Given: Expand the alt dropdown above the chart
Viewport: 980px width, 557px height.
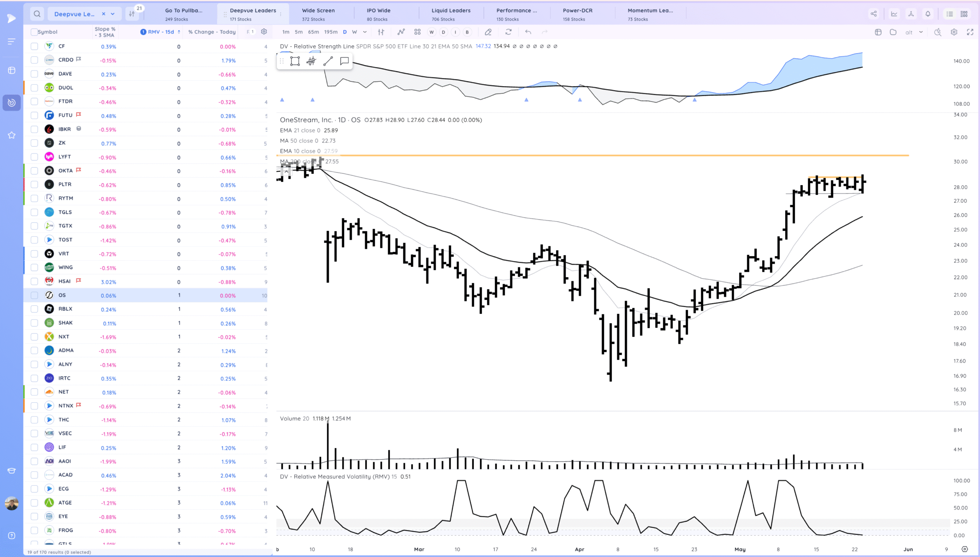Looking at the screenshot, I should pyautogui.click(x=921, y=32).
